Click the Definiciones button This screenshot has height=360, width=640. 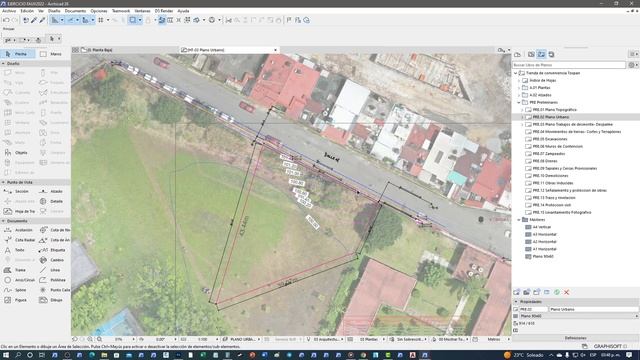576,338
